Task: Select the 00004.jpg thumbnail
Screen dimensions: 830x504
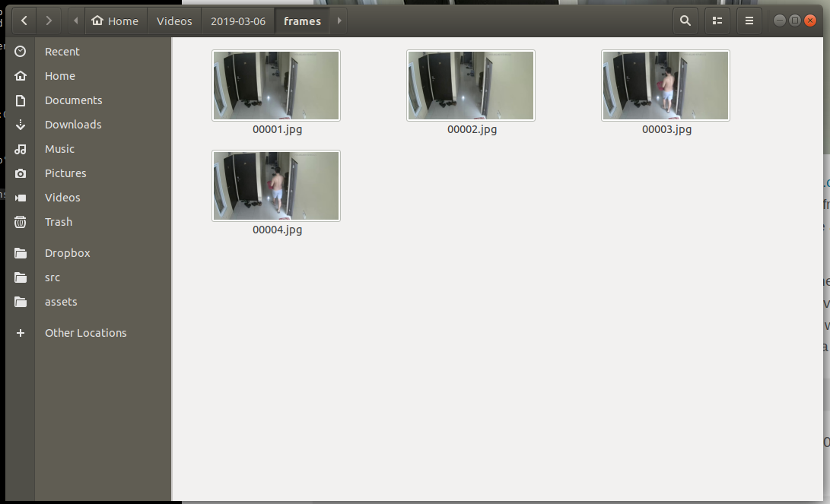Action: (276, 185)
